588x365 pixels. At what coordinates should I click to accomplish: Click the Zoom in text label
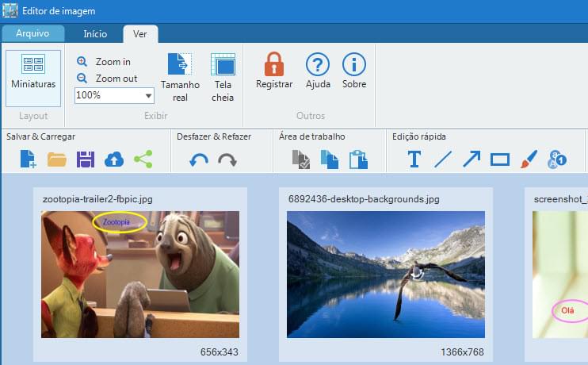point(113,62)
